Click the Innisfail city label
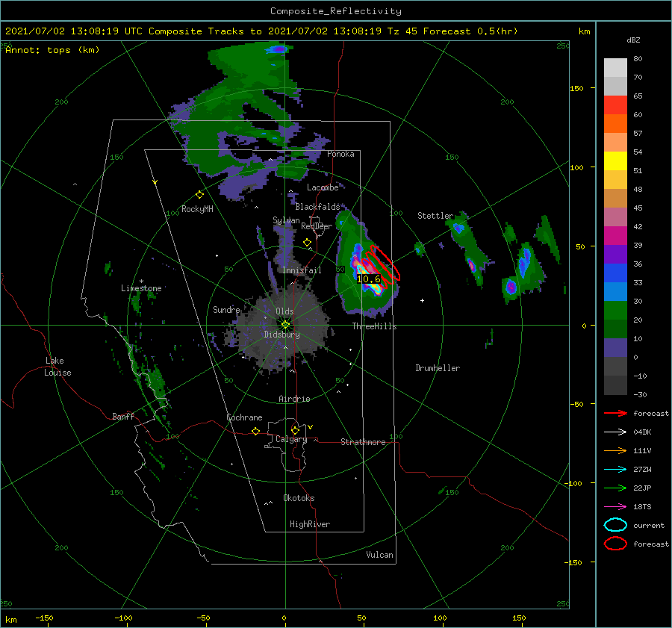The width and height of the screenshot is (672, 628). tap(302, 270)
